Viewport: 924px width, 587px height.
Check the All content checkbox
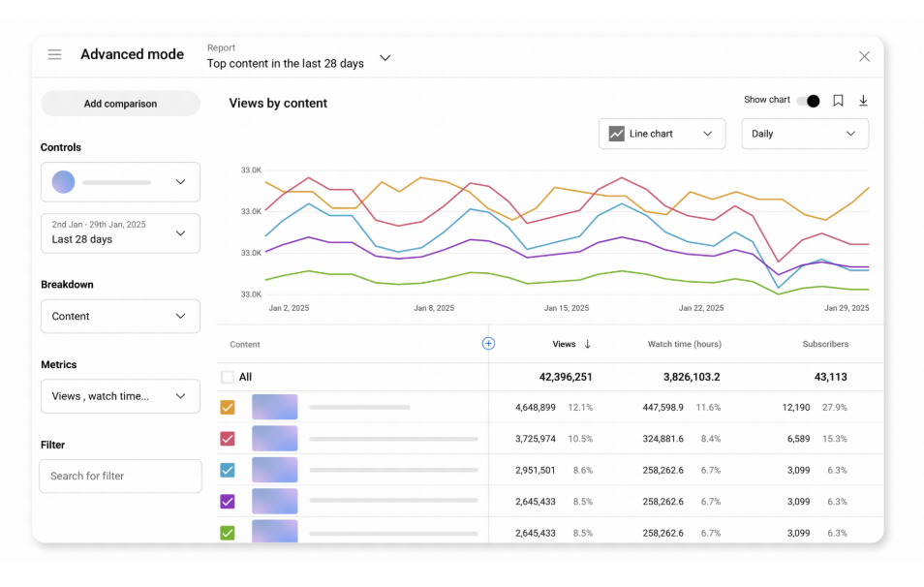(228, 377)
